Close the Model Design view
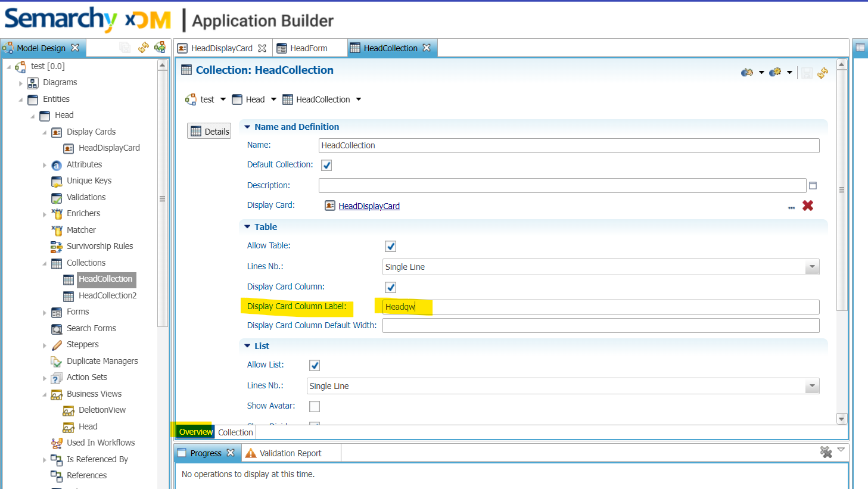 pos(75,48)
